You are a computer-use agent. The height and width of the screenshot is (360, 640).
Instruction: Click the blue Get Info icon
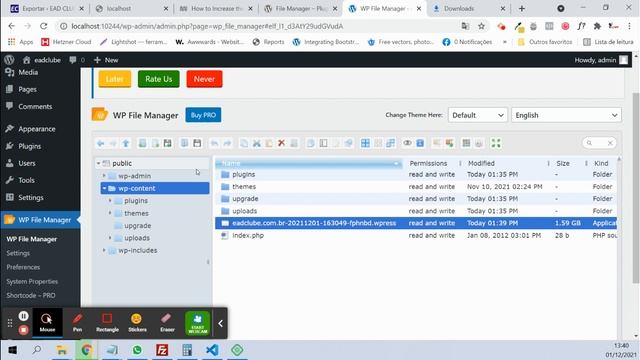click(420, 143)
